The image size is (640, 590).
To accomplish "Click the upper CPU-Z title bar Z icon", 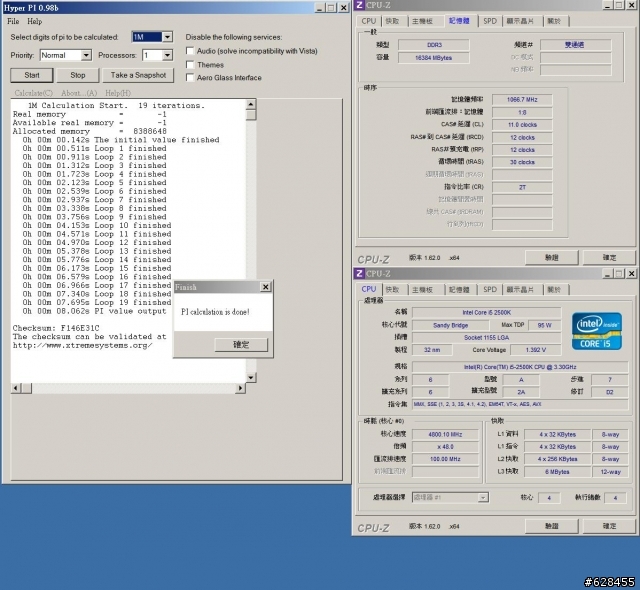I will click(x=359, y=5).
